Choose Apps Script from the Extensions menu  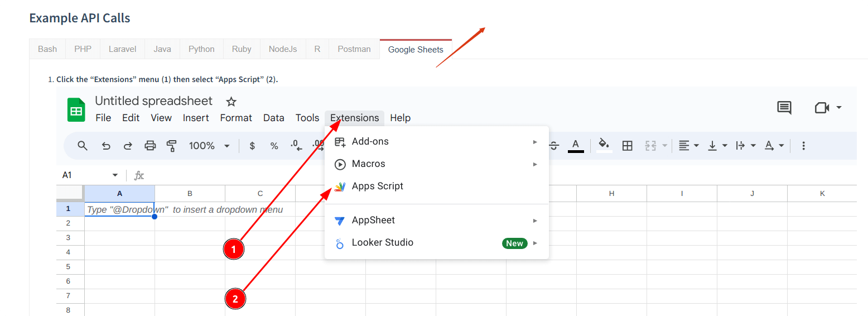point(437,186)
